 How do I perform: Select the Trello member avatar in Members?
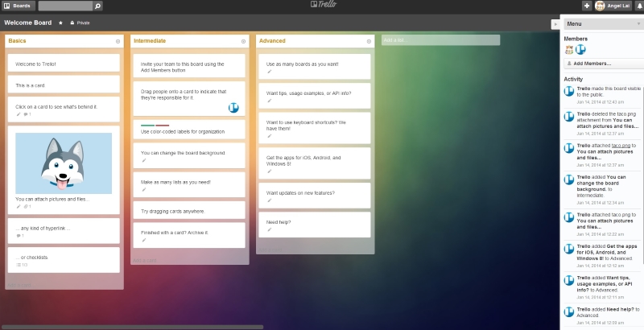coord(580,50)
